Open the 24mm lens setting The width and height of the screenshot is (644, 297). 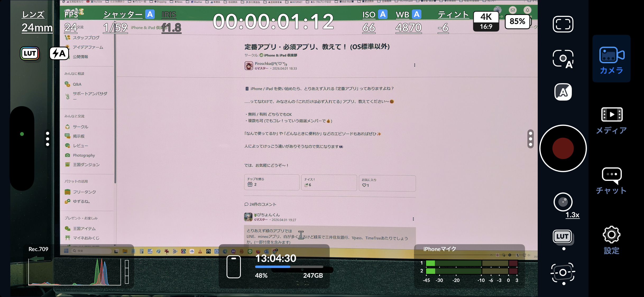coord(37,27)
